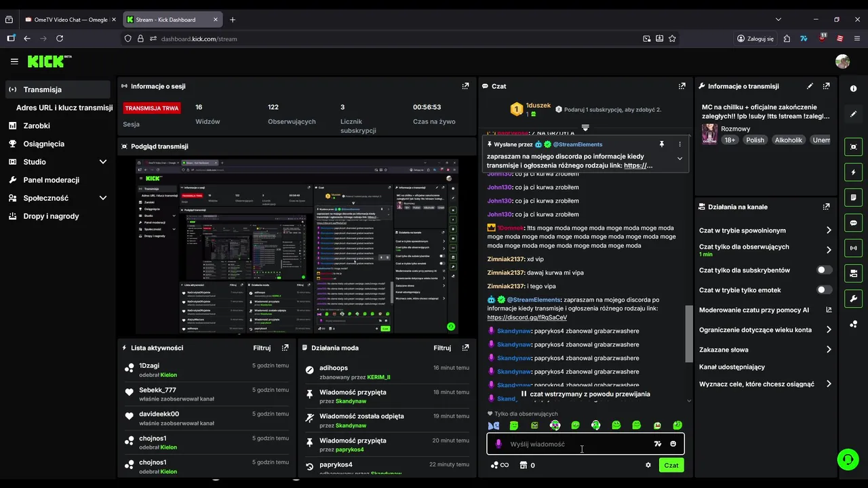The image size is (868, 488).
Task: Collapse chat header with the downward arrow below 1duszek
Action: 585,127
